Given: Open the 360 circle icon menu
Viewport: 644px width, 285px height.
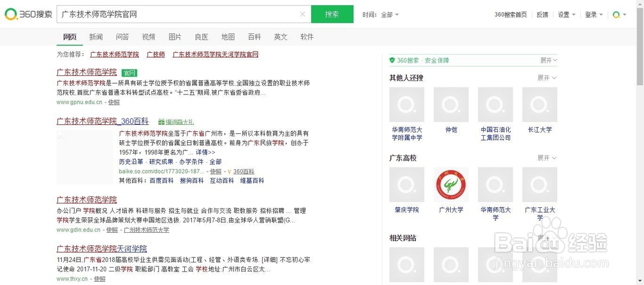Looking at the screenshot, I should point(620,15).
